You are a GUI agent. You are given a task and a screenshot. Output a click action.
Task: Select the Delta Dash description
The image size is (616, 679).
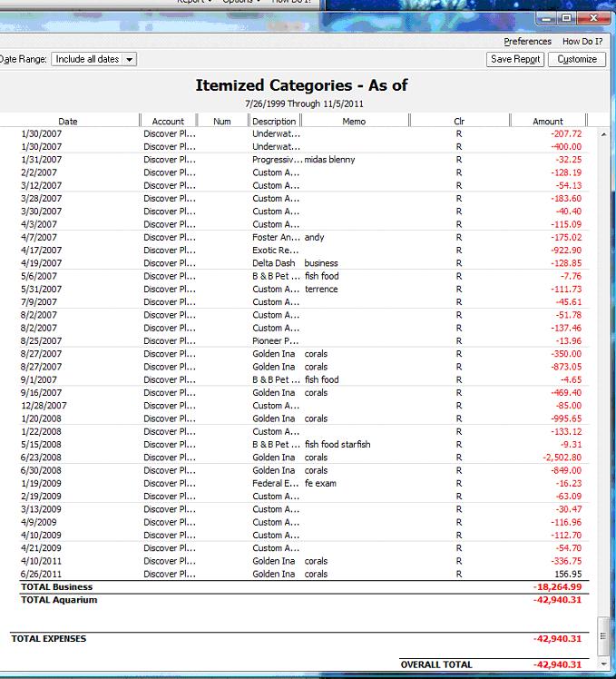coord(274,263)
